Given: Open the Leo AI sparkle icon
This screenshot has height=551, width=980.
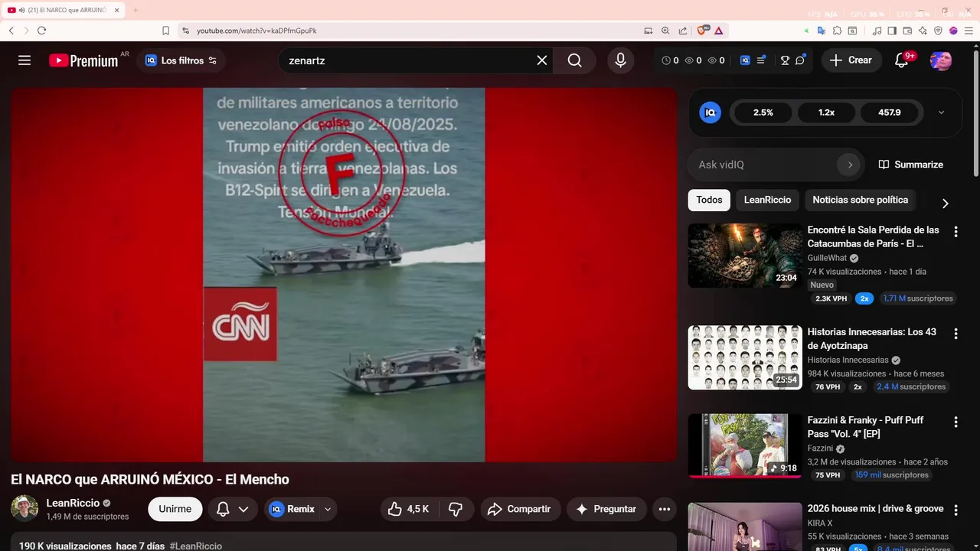Looking at the screenshot, I should coord(923,31).
